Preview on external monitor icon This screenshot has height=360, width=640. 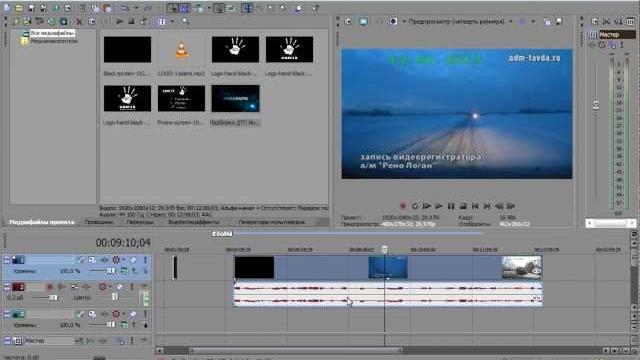tap(363, 21)
